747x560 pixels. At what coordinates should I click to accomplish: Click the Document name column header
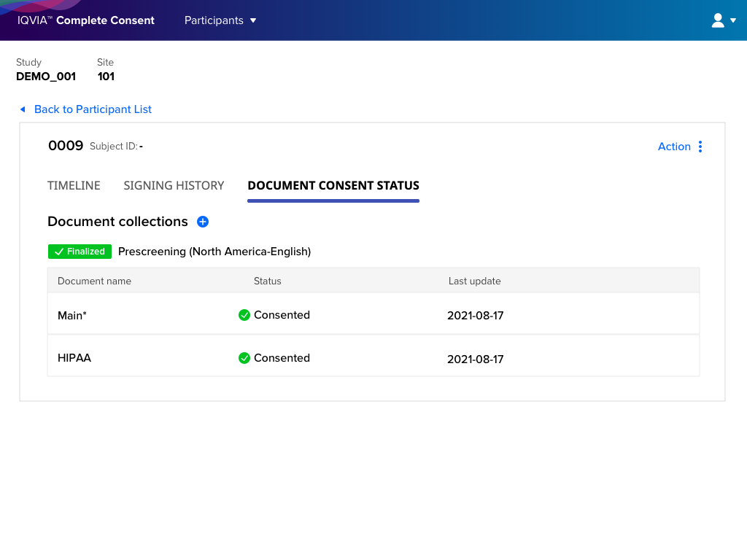tap(94, 281)
